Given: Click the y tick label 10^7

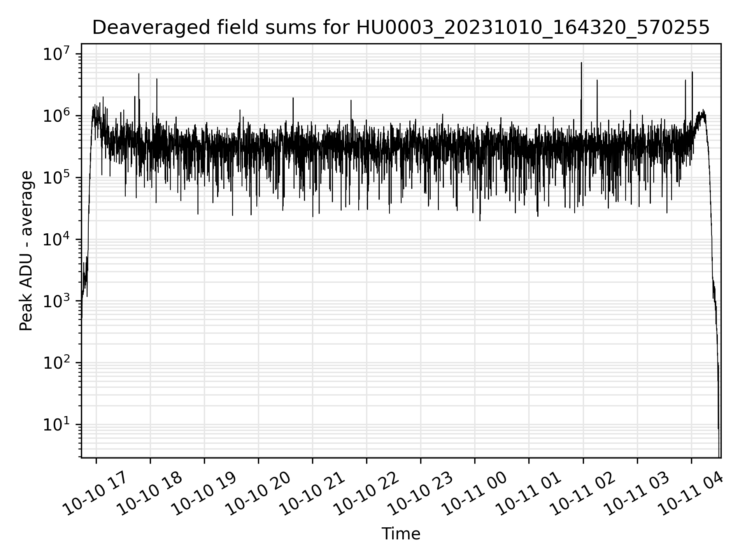Looking at the screenshot, I should [57, 53].
